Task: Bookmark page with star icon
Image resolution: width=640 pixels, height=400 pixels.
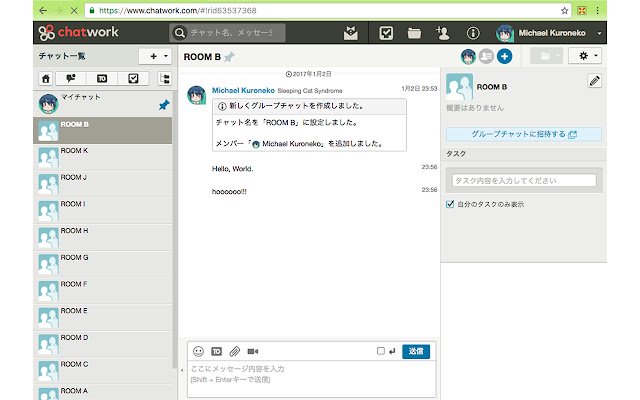Action: coord(564,11)
